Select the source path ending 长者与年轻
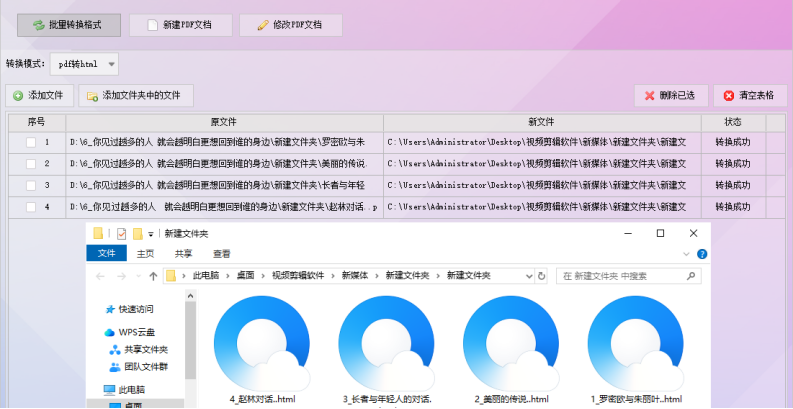The width and height of the screenshot is (793, 409). tap(217, 186)
